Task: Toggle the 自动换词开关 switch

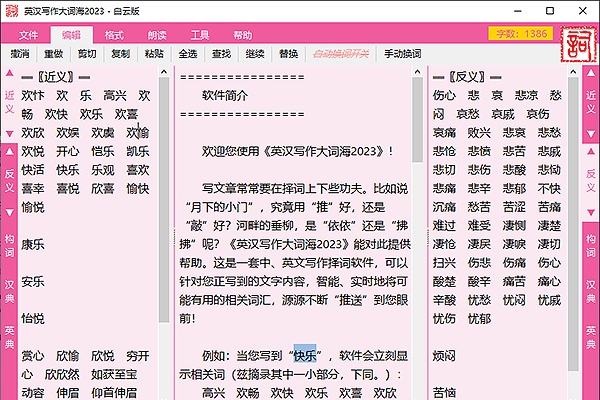Action: (341, 54)
